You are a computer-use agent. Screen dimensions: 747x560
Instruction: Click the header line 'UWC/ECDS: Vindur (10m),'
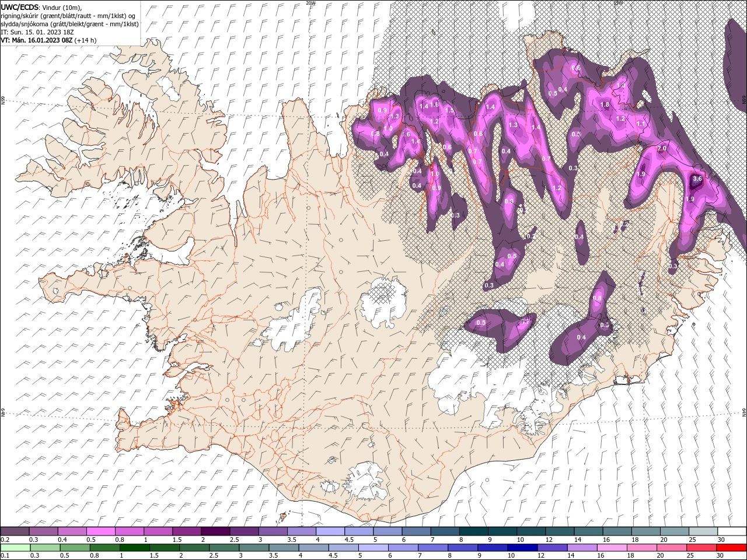[x=41, y=8]
